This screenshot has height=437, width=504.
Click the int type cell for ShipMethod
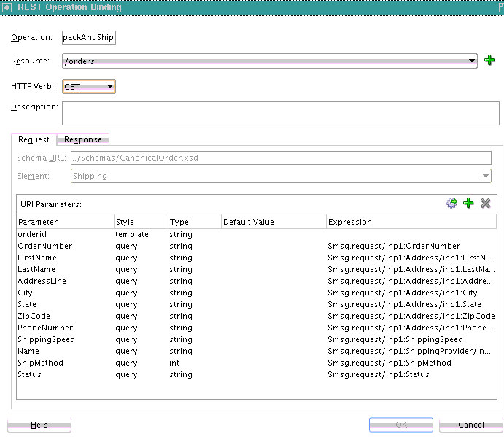pos(195,363)
